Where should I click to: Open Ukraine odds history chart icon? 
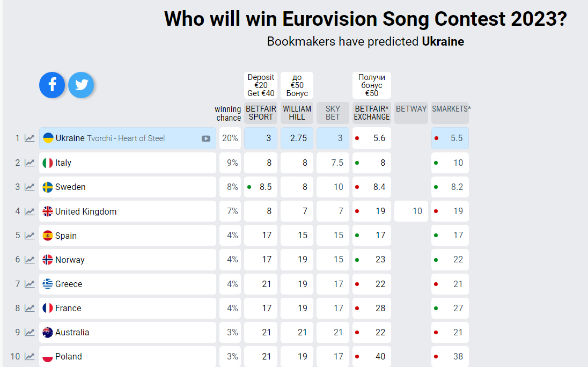30,138
